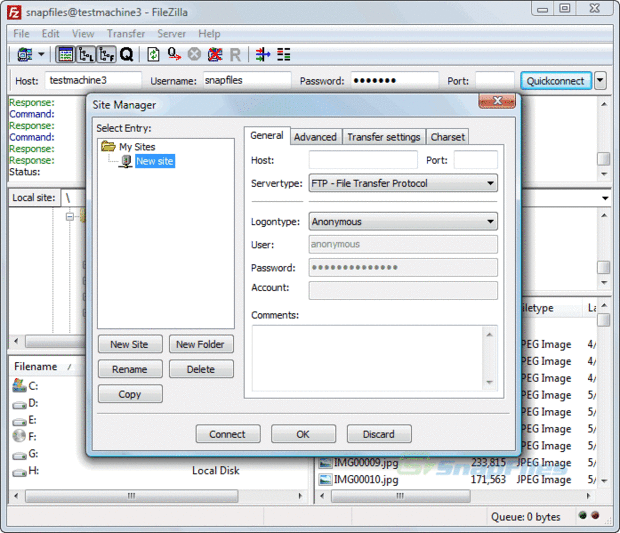Open remote site path dropdown arrow
620x533 pixels.
click(x=605, y=198)
